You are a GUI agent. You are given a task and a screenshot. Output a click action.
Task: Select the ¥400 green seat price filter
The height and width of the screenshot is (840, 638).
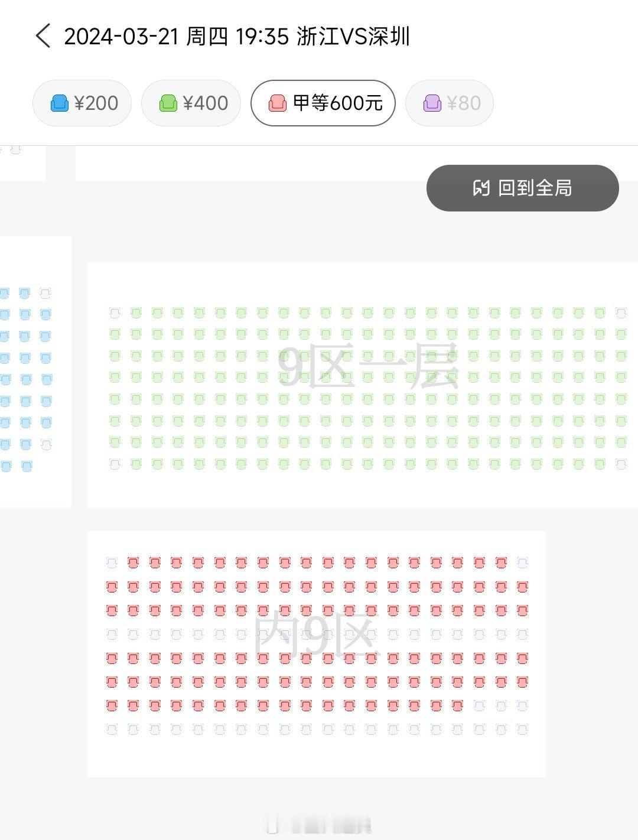[x=191, y=103]
